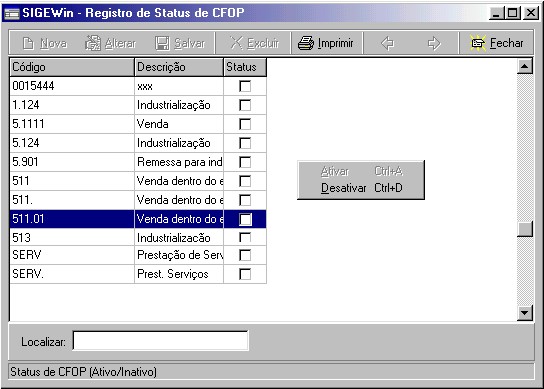Screen dimensions: 544x389
Task: Click the vertical scrollbar thumb
Action: [x=525, y=229]
